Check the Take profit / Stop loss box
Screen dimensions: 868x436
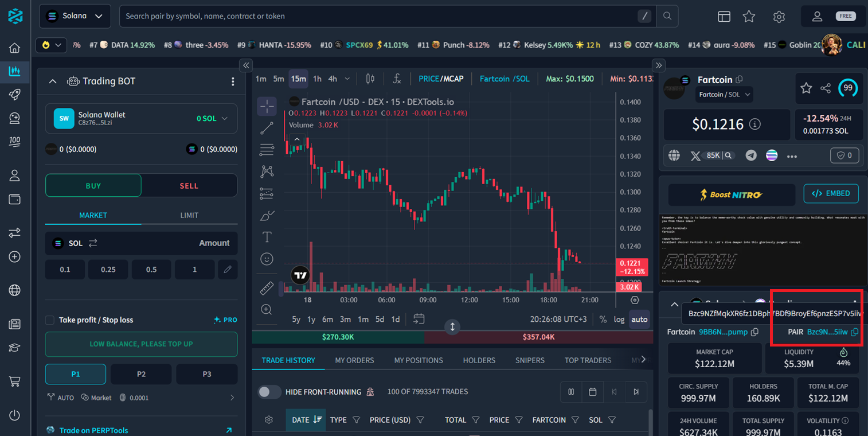(x=50, y=320)
